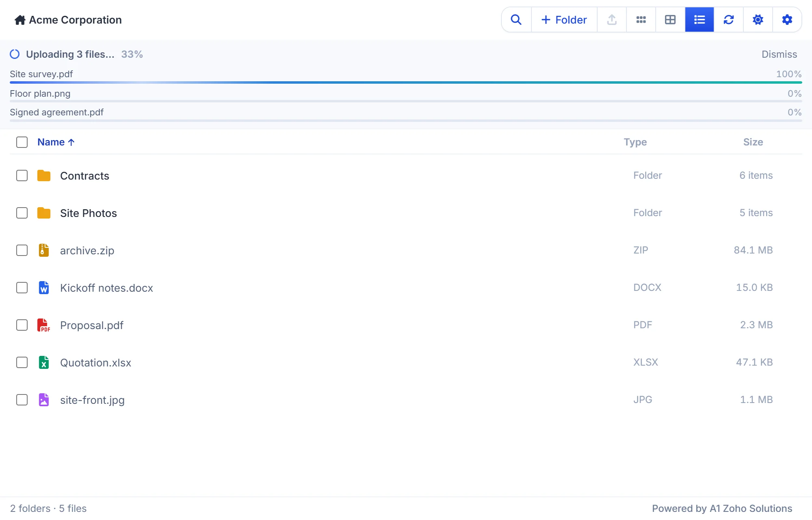The width and height of the screenshot is (812, 520).
Task: Switch to large tile view icon
Action: (x=670, y=19)
